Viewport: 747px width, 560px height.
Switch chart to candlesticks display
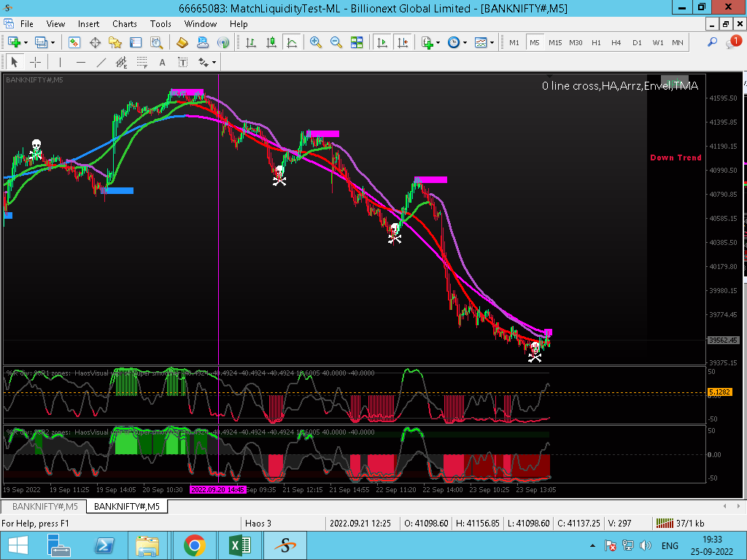pyautogui.click(x=270, y=42)
